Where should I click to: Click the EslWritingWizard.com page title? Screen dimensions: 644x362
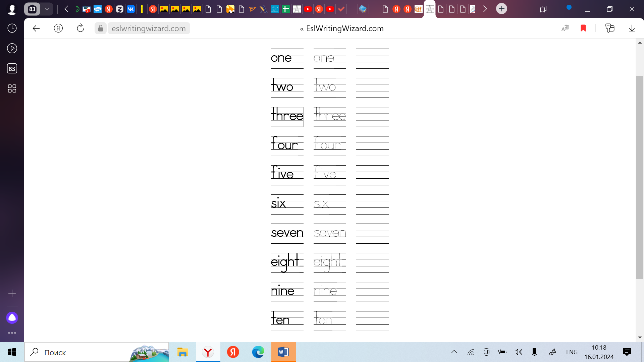(x=344, y=28)
